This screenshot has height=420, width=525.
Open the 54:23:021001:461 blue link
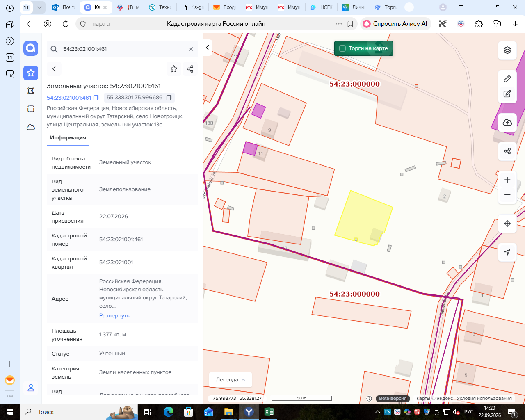pos(69,98)
